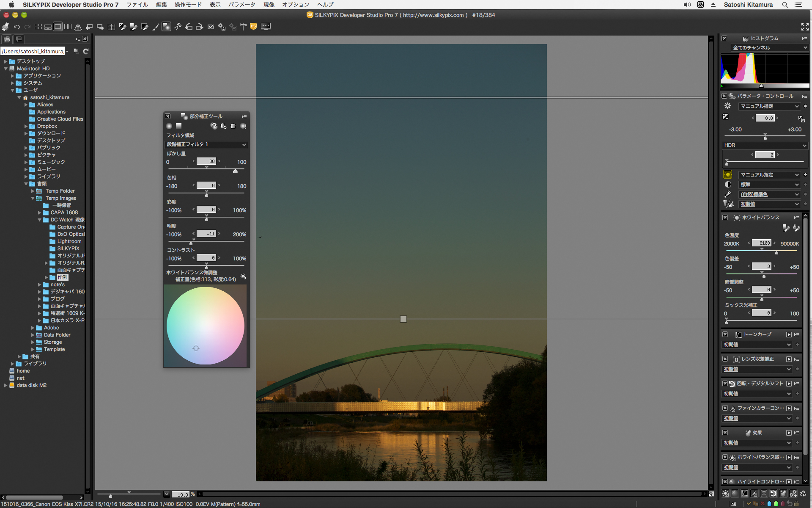
Task: Toggle thumbnail grid display mode
Action: pyautogui.click(x=38, y=27)
